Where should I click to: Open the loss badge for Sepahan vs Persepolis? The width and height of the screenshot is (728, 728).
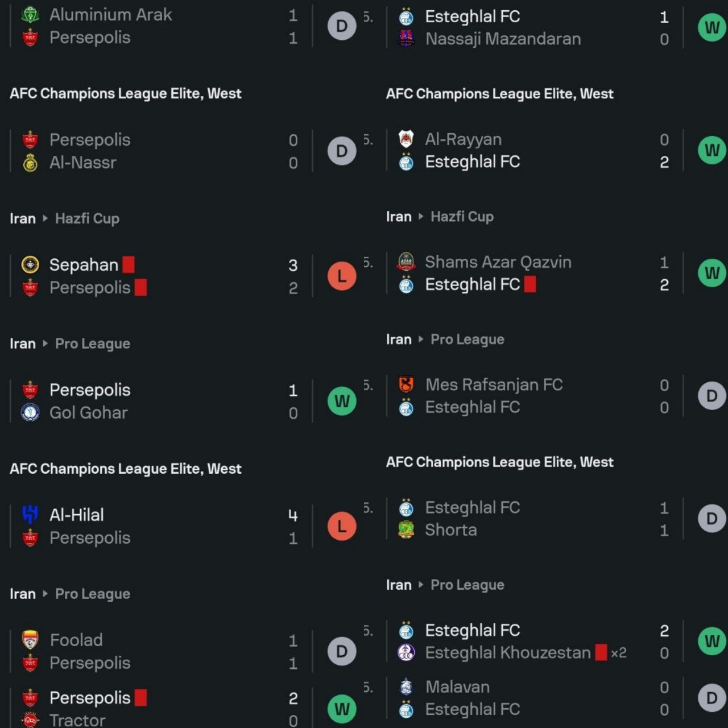(x=342, y=276)
